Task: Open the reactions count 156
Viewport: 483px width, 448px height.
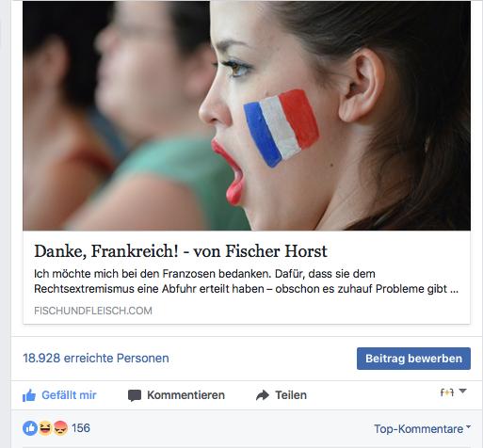Action: 81,428
